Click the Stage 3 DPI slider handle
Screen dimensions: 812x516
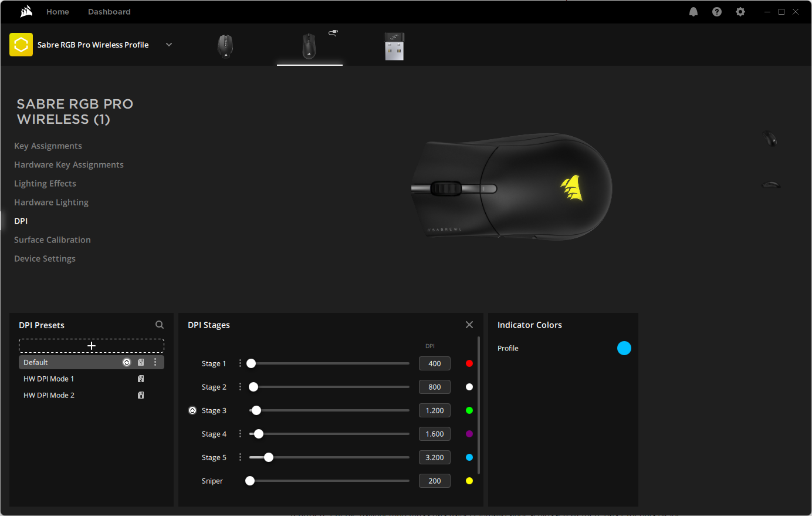256,410
